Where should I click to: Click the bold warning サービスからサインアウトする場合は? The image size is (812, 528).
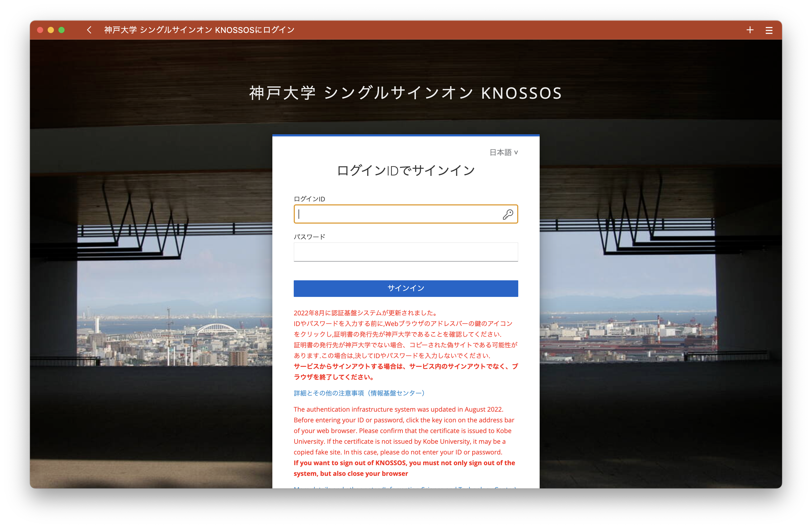[x=348, y=366]
